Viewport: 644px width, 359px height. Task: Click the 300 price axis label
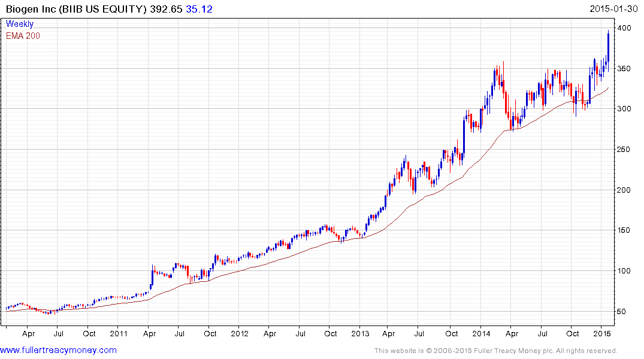(624, 109)
